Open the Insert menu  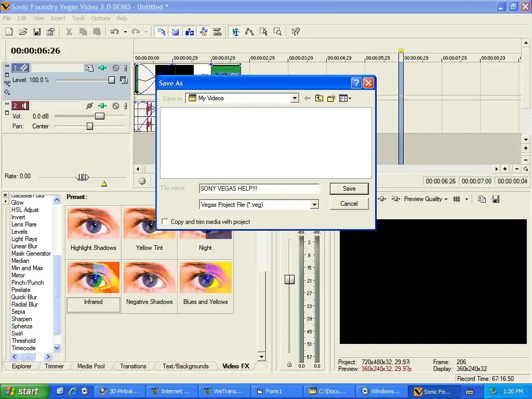[58, 18]
